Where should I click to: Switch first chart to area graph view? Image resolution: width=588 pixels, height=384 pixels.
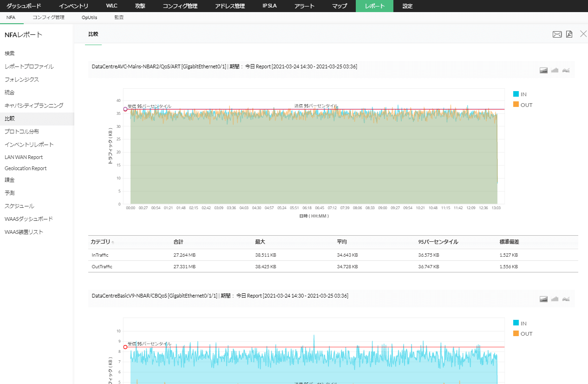544,70
